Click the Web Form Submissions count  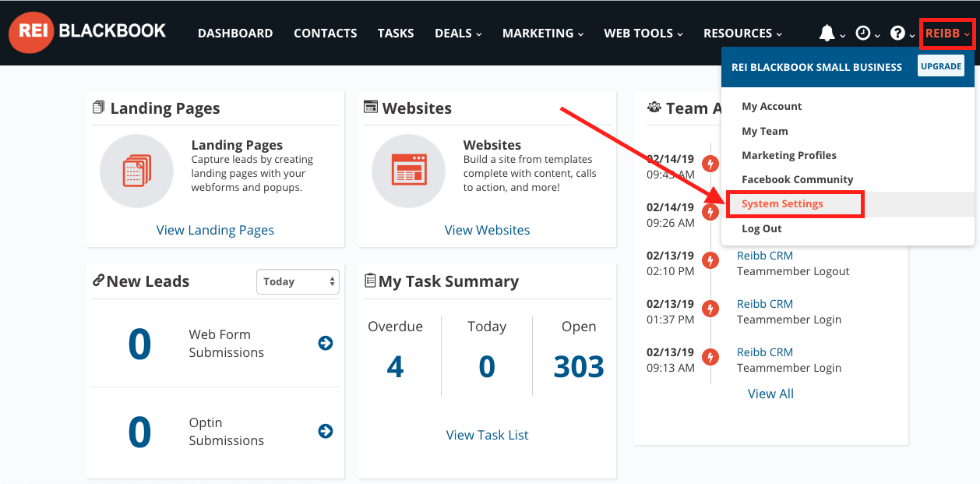click(x=139, y=344)
